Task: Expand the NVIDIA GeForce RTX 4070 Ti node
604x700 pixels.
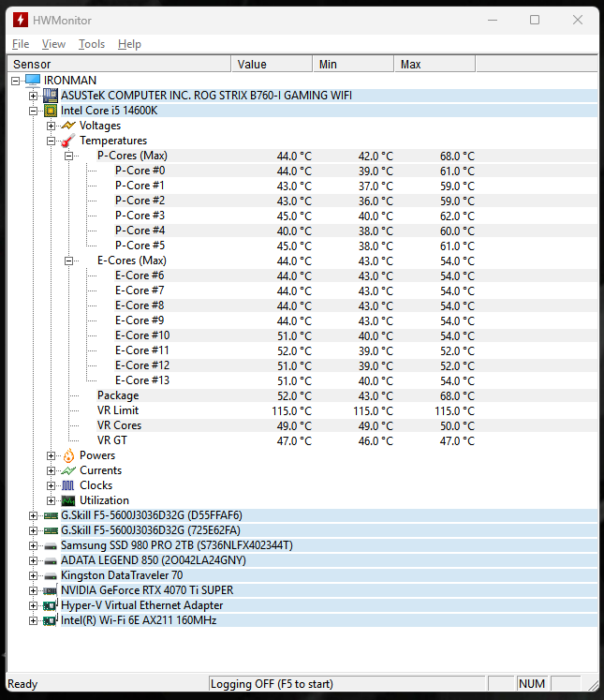Action: point(33,590)
